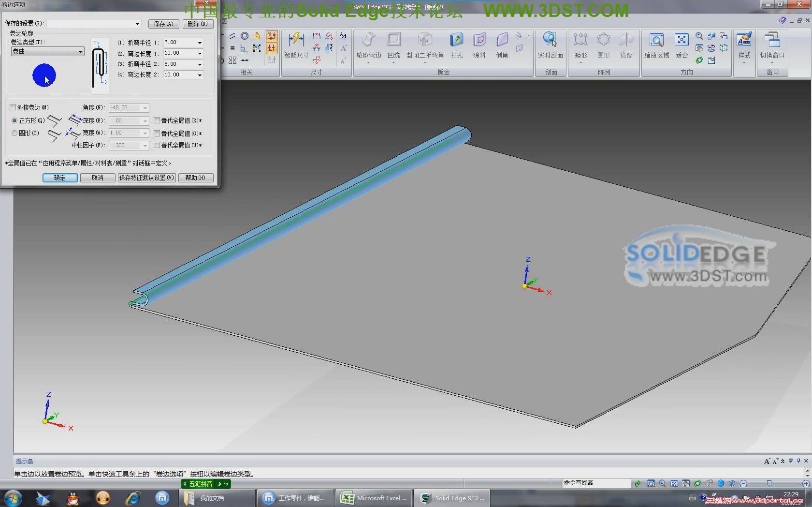Click the concentric relationship icon in 相关 group
Screen dimensions: 812x507
tap(245, 36)
